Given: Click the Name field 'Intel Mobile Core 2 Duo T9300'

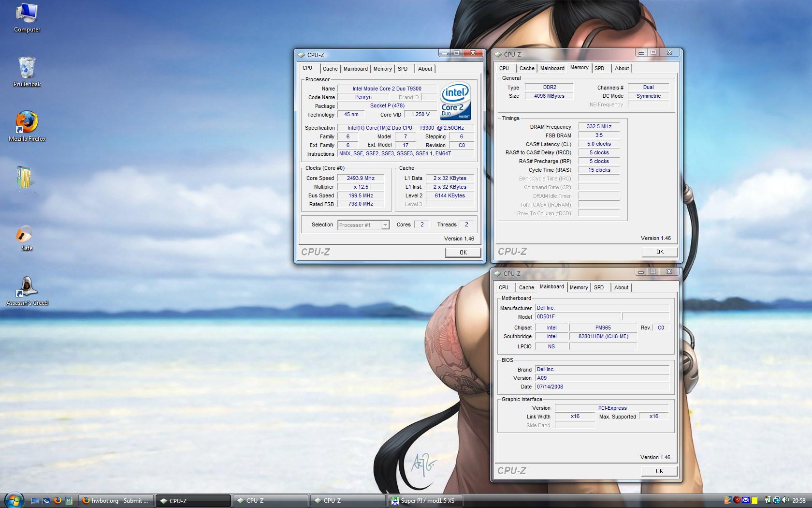Looking at the screenshot, I should tap(387, 89).
